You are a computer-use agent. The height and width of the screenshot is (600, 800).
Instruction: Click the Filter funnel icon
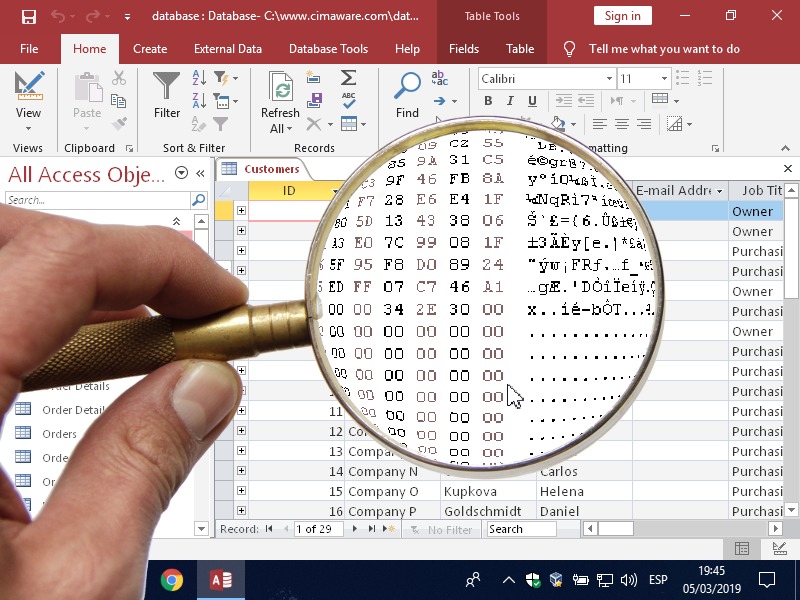(166, 85)
